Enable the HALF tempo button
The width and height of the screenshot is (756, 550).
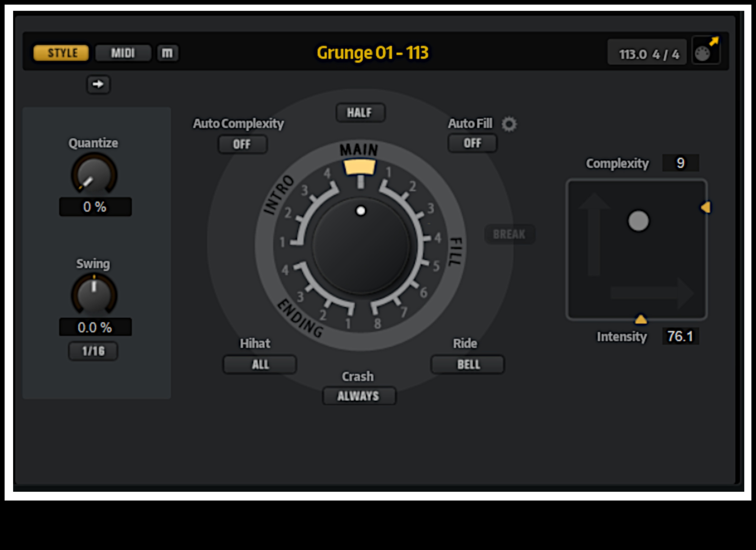pos(360,113)
